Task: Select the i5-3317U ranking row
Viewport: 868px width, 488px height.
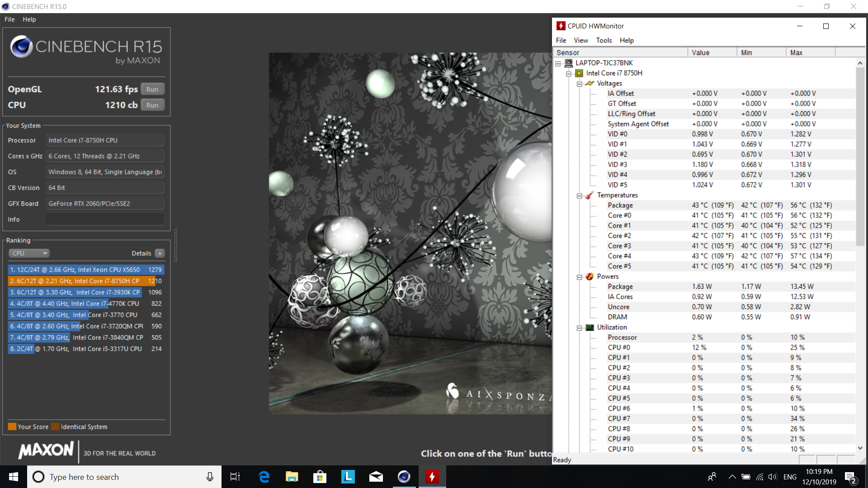Action: (x=86, y=349)
